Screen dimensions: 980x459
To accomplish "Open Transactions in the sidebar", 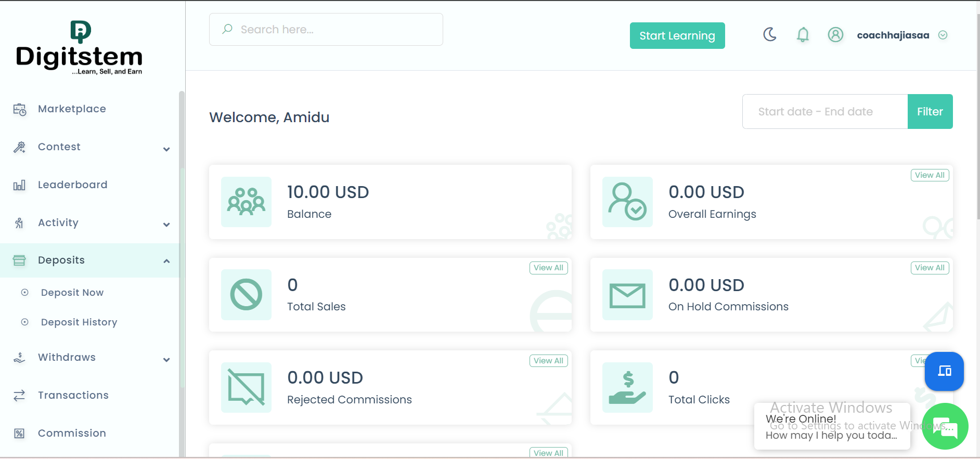I will click(73, 395).
